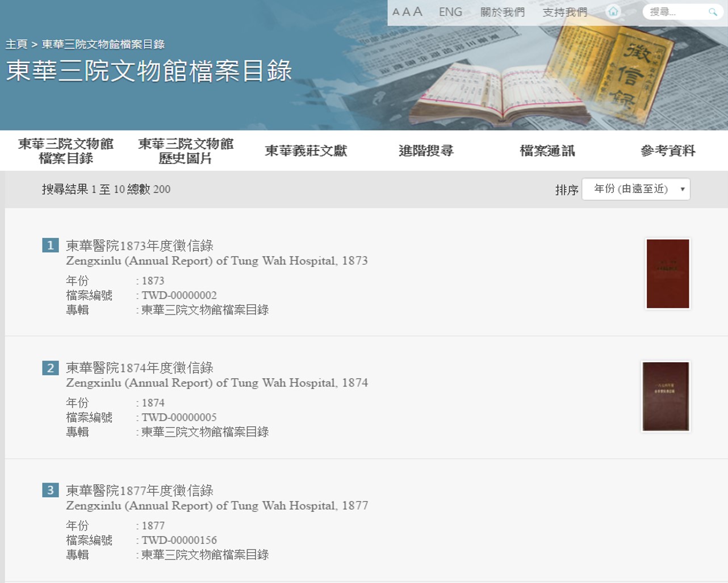Click the search magnifier icon
This screenshot has width=728, height=583.
point(713,12)
